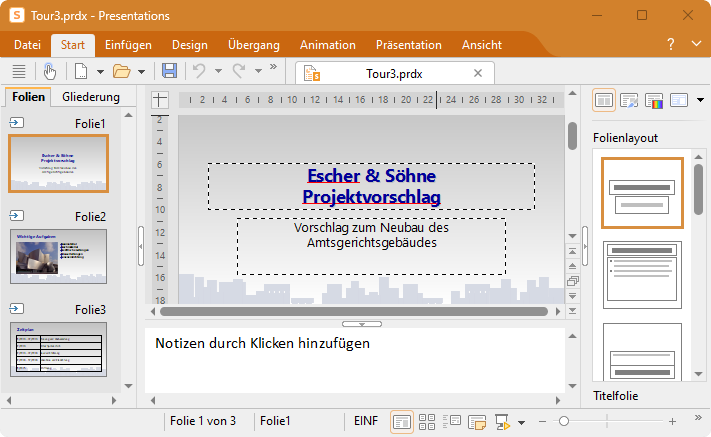Open the Einfügen ribbon tab
The image size is (711, 437).
click(x=128, y=45)
